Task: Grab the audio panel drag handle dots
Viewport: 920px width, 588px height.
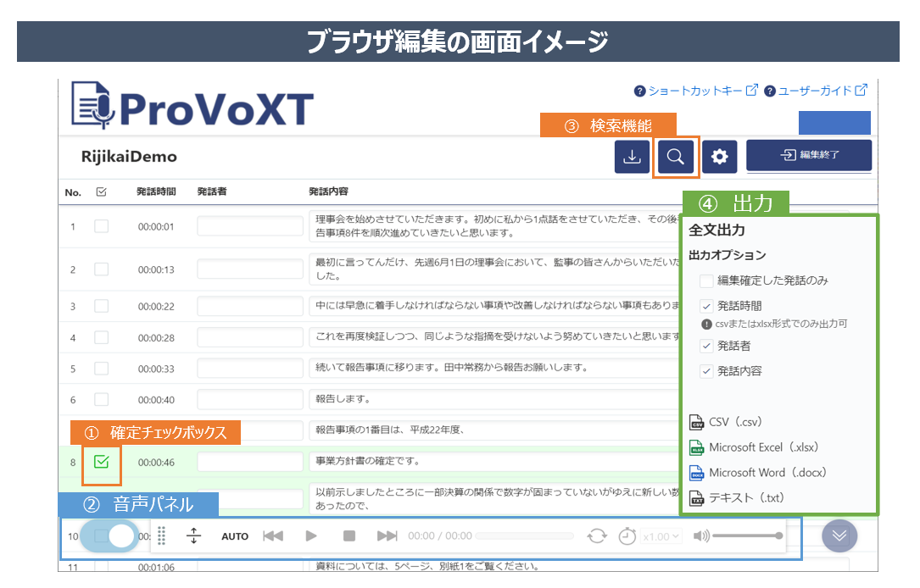Action: click(161, 535)
